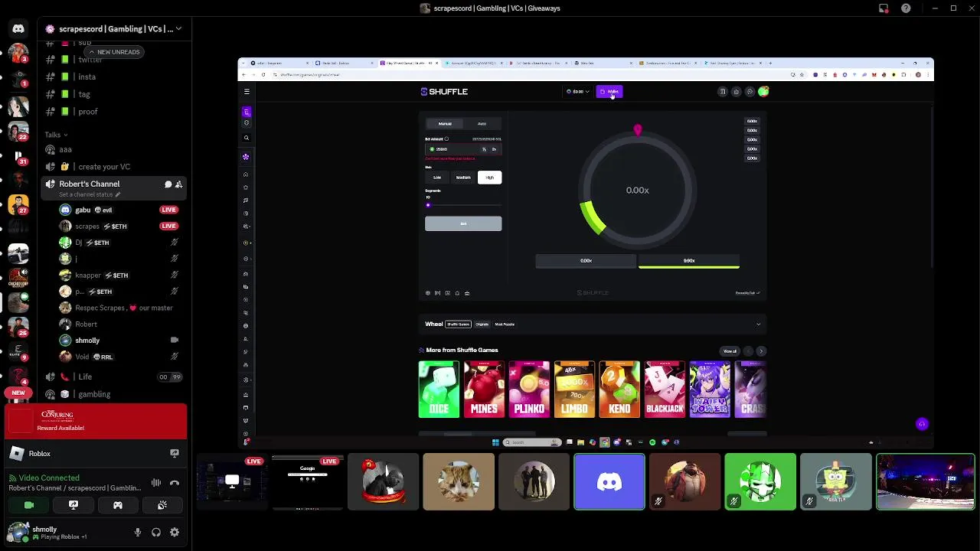Open server with 31 unread badge
Image resolution: width=980 pixels, height=551 pixels.
click(18, 157)
